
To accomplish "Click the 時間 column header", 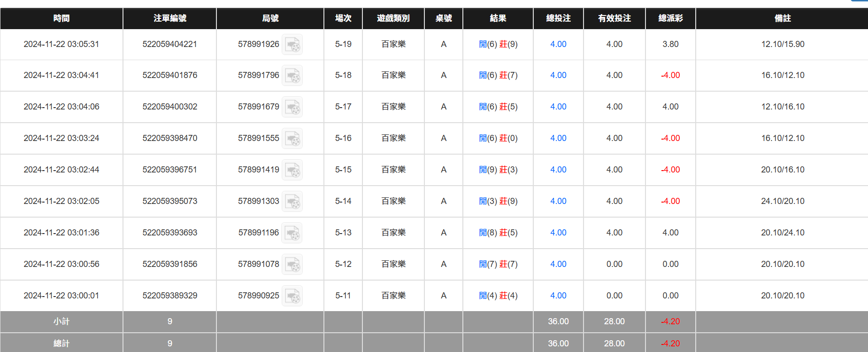I will [61, 18].
